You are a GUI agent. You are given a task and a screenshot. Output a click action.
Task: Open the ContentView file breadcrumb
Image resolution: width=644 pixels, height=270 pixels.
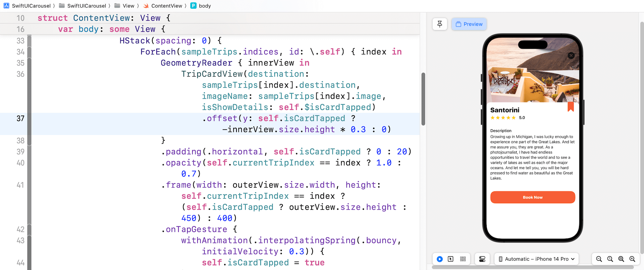point(167,6)
